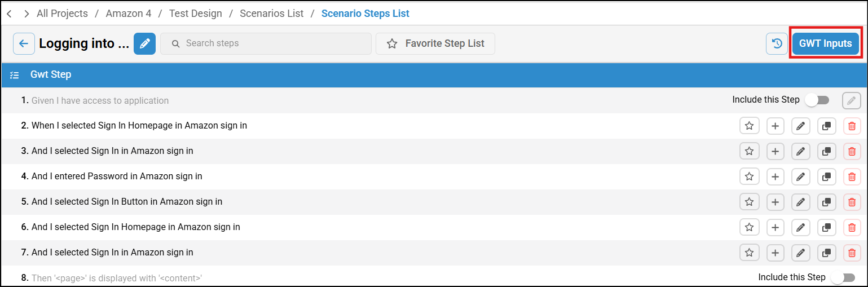Screen dimensions: 868x287
Task: Open Scenarios List breadcrumb
Action: [x=271, y=14]
